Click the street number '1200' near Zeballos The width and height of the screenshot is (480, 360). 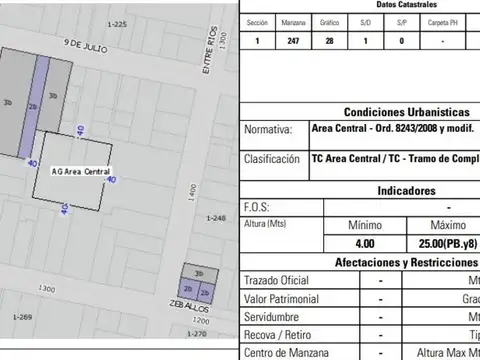click(x=201, y=321)
